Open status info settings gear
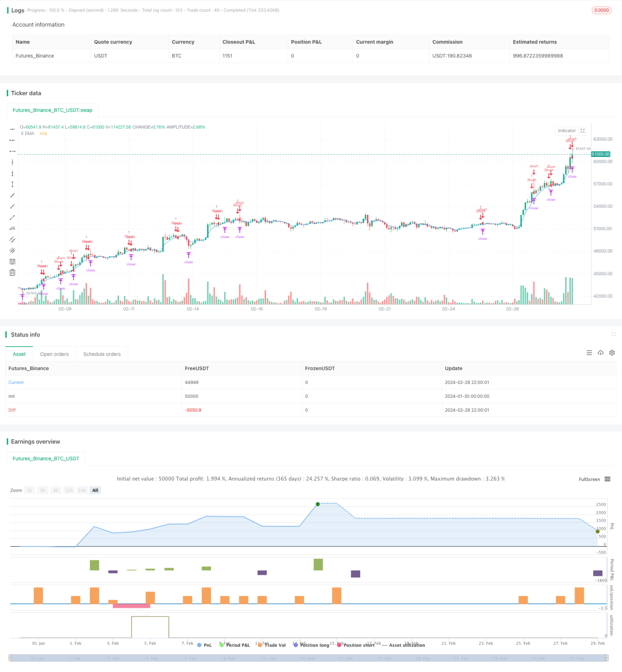The image size is (622, 672). tap(612, 353)
